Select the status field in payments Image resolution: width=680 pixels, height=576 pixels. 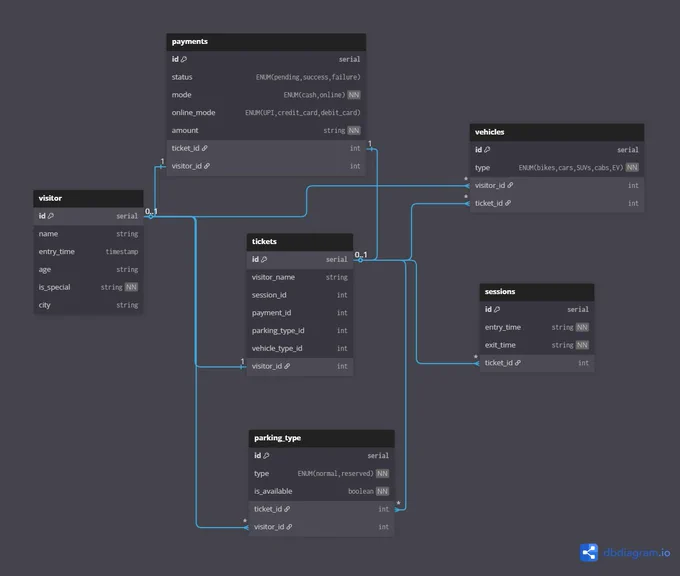[x=266, y=77]
